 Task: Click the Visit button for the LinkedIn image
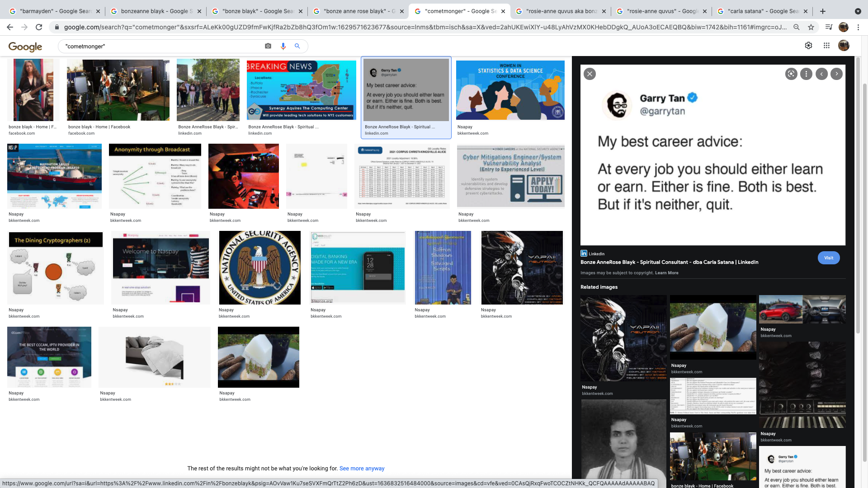tap(828, 258)
